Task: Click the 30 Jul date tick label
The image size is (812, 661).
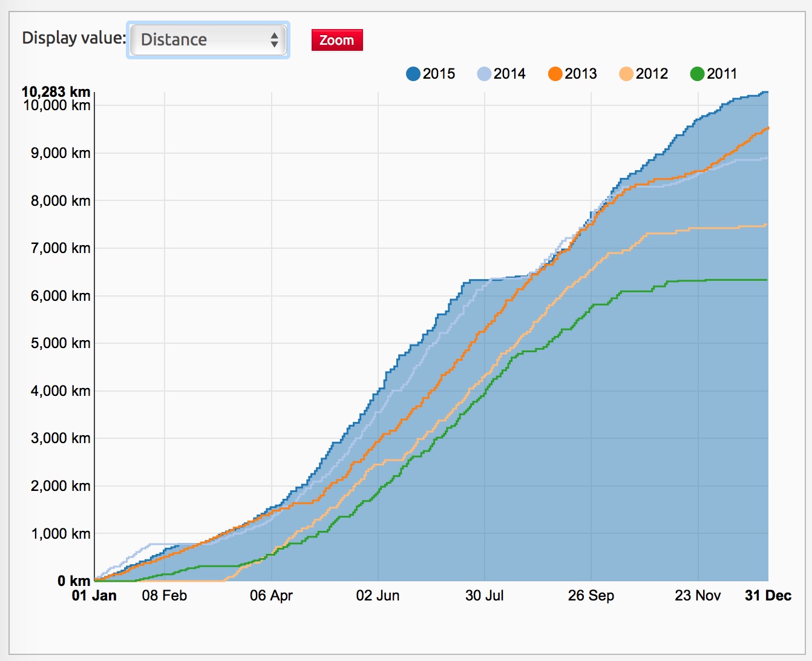Action: tap(484, 596)
